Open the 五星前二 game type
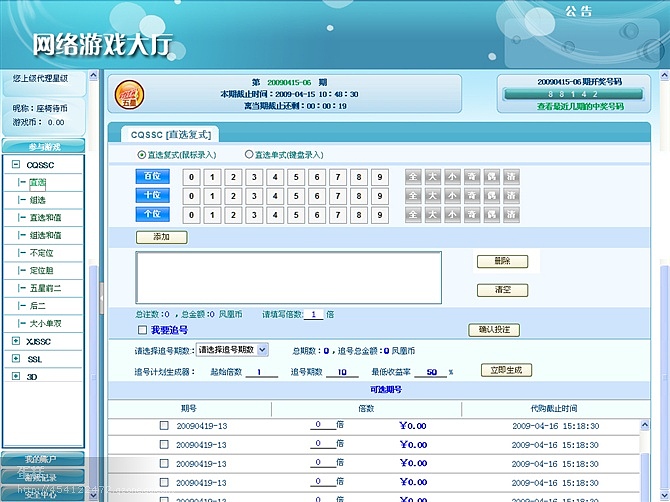670x502 pixels. coord(45,288)
